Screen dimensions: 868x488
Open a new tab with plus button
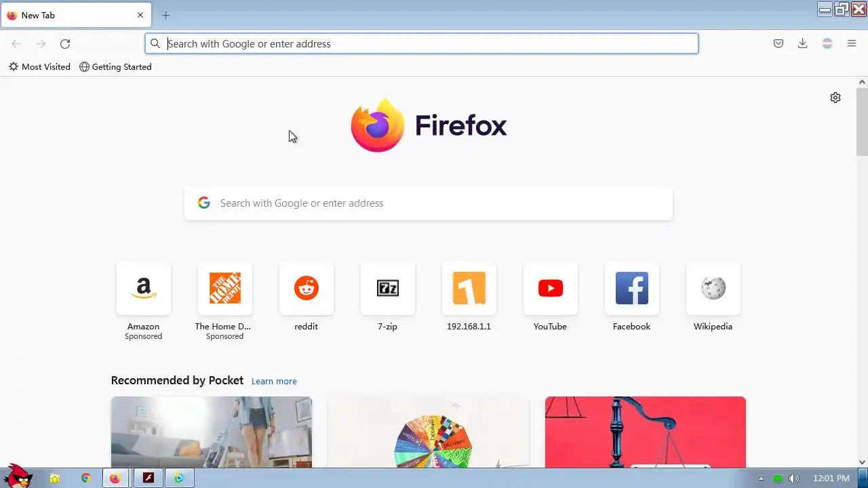165,15
